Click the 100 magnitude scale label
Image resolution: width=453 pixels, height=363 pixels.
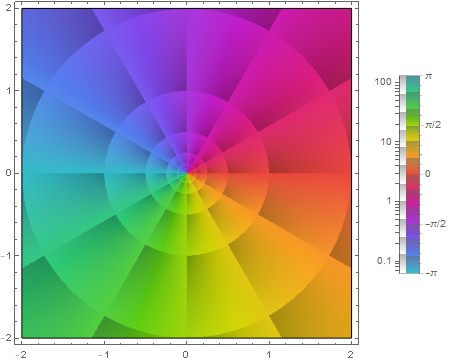383,82
